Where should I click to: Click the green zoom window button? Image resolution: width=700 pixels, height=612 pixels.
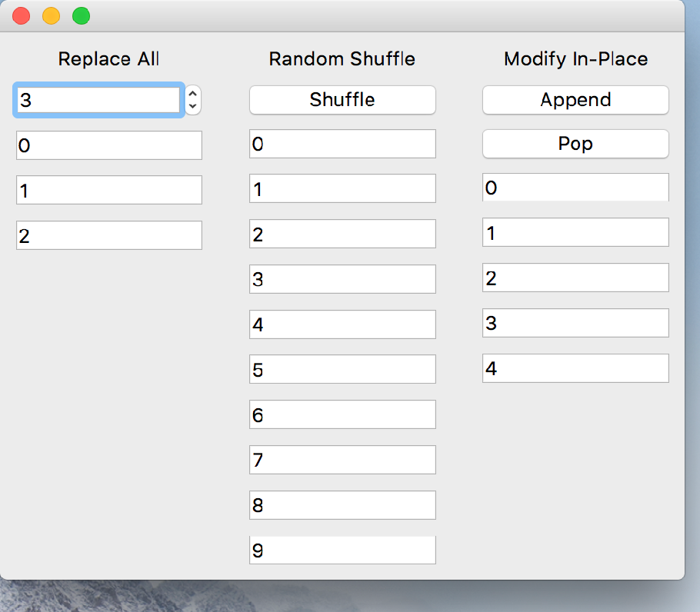coord(81,15)
